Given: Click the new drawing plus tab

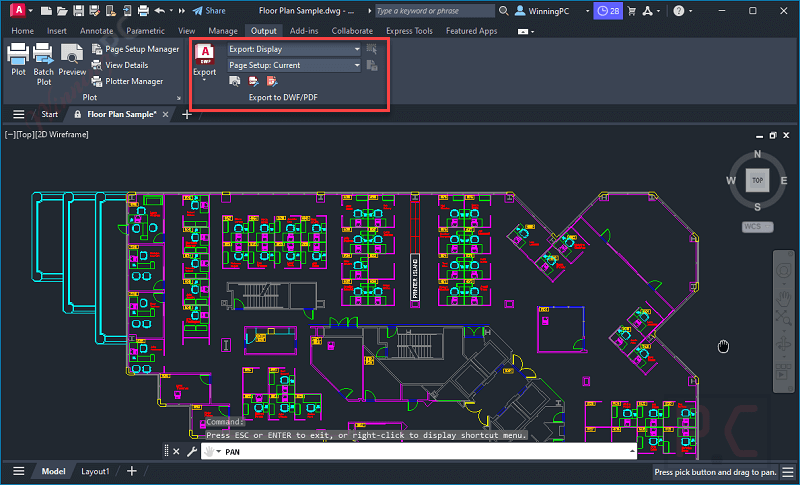Looking at the screenshot, I should tap(187, 114).
